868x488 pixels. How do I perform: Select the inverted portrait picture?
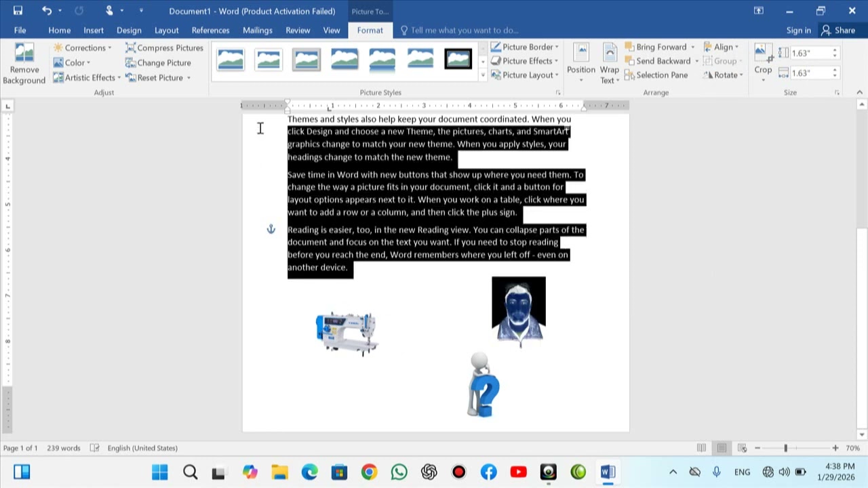[519, 310]
